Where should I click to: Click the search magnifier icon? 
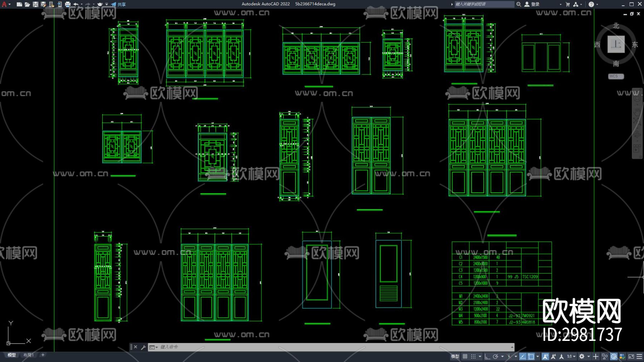[518, 4]
